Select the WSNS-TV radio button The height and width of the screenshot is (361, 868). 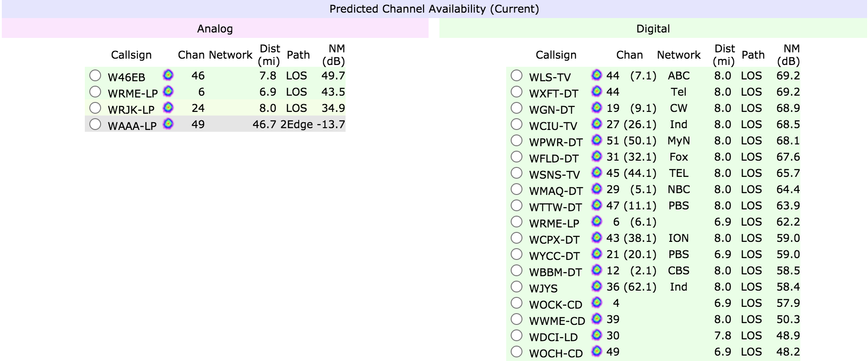click(517, 173)
